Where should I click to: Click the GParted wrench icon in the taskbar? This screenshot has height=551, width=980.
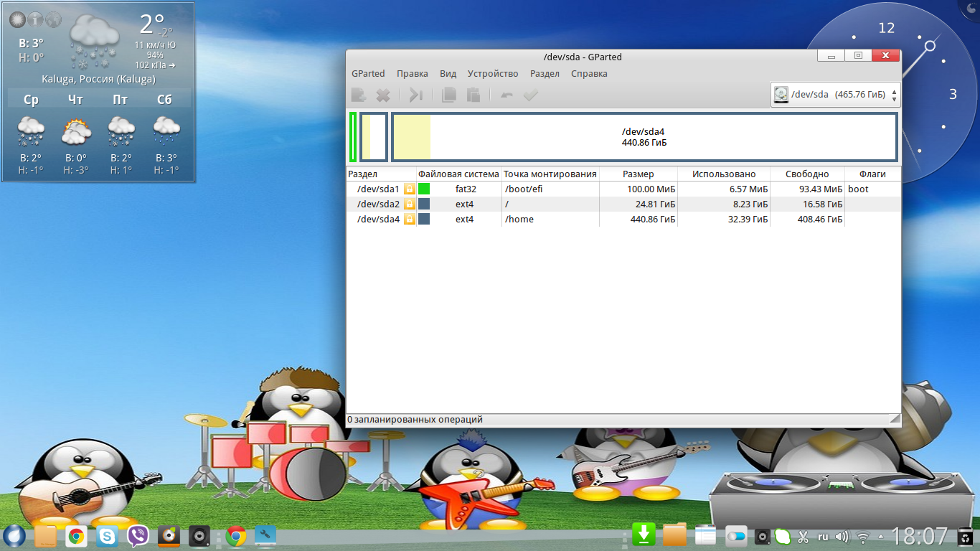(x=265, y=536)
